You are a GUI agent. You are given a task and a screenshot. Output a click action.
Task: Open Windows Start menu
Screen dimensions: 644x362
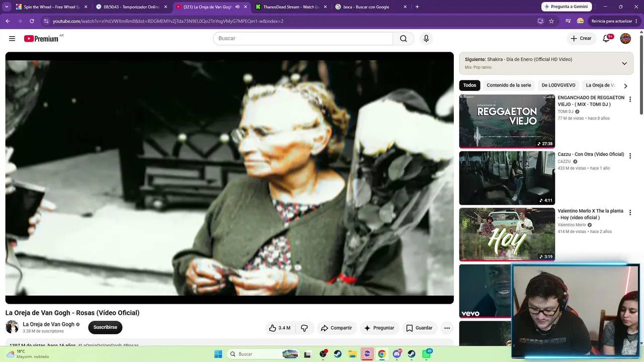point(218,354)
